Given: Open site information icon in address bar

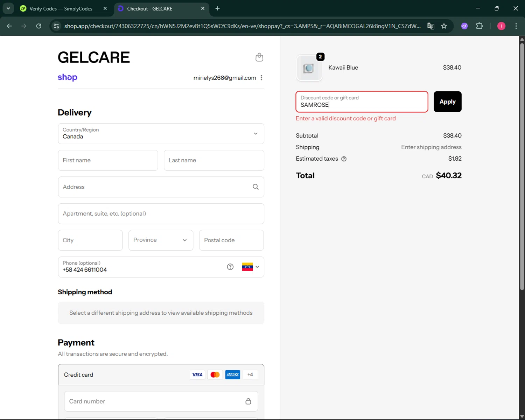Looking at the screenshot, I should pyautogui.click(x=56, y=26).
